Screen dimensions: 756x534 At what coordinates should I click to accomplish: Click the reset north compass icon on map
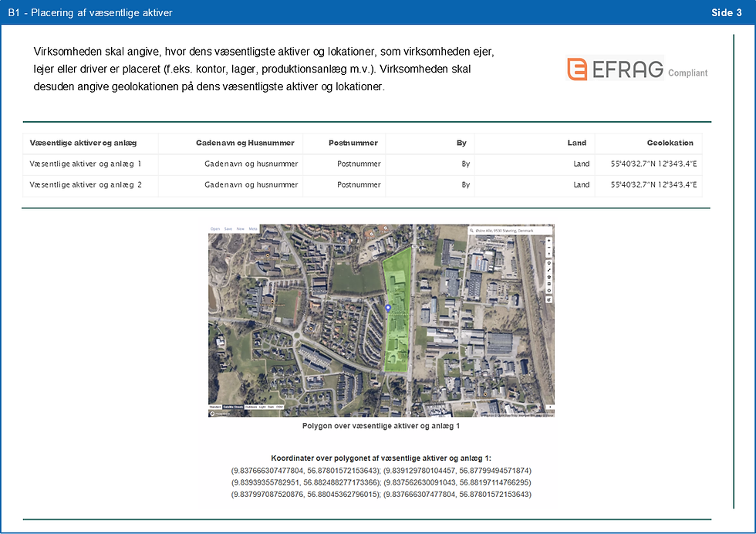[548, 254]
